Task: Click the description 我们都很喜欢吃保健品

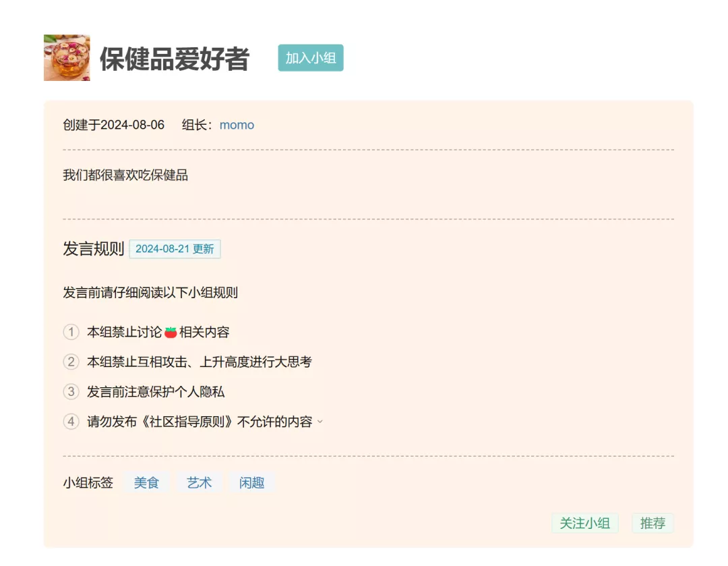Action: click(x=125, y=175)
